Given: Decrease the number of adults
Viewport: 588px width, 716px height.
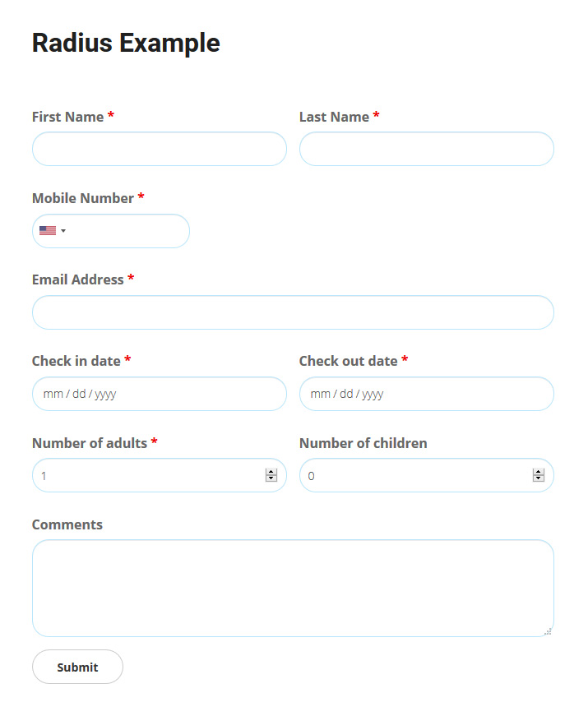Looking at the screenshot, I should [x=271, y=478].
